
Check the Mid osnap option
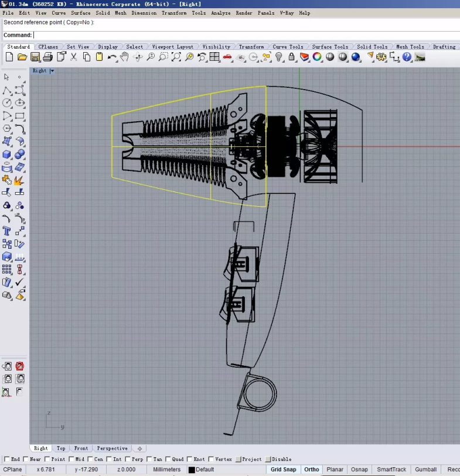click(72, 460)
